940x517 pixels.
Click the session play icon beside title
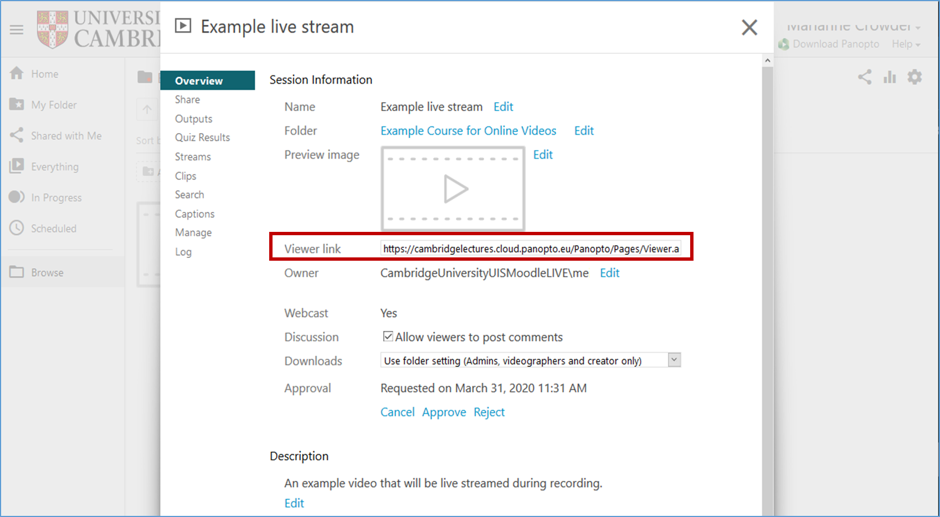point(183,26)
